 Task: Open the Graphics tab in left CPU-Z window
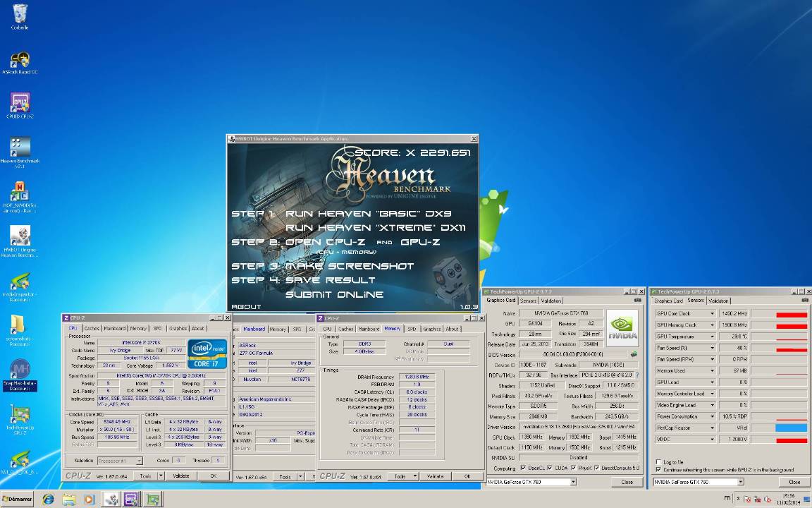point(178,328)
